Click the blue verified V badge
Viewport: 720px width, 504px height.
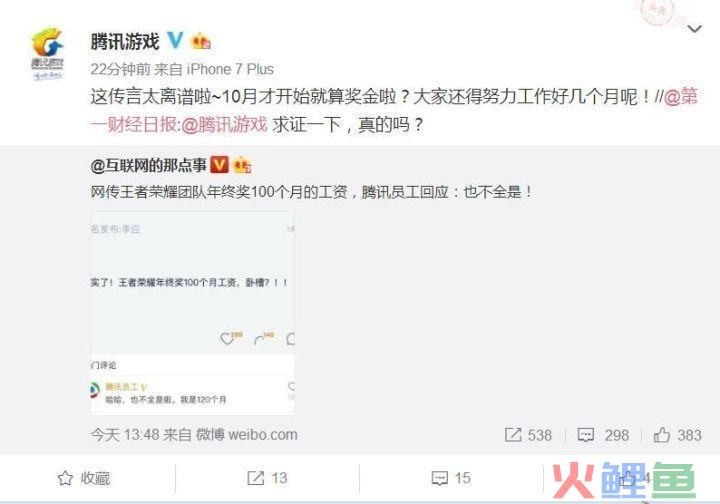tap(175, 40)
